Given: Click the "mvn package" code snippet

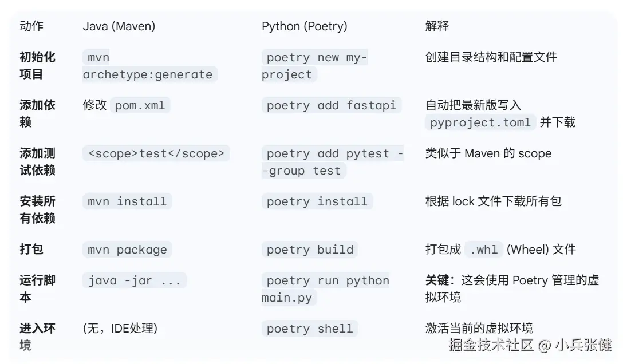Looking at the screenshot, I should pyautogui.click(x=127, y=250).
